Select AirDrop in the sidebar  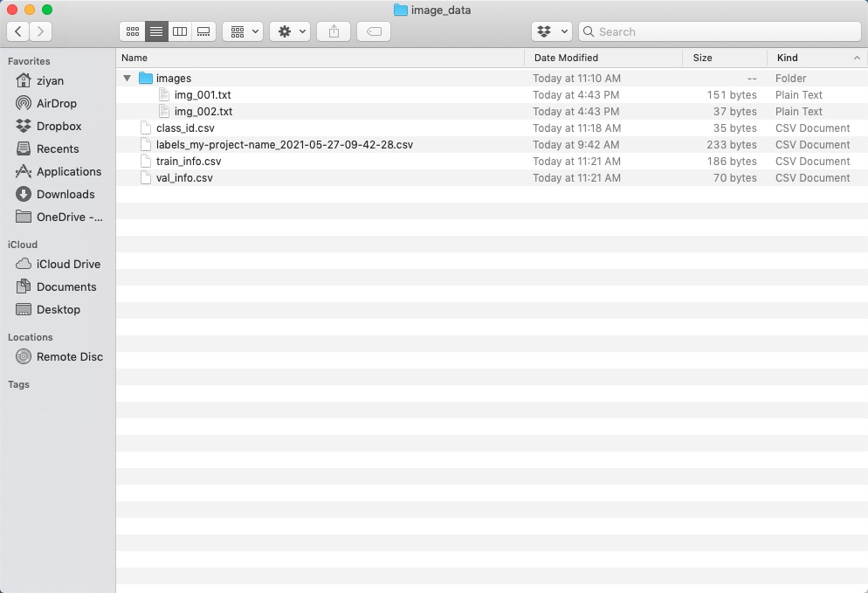(57, 103)
